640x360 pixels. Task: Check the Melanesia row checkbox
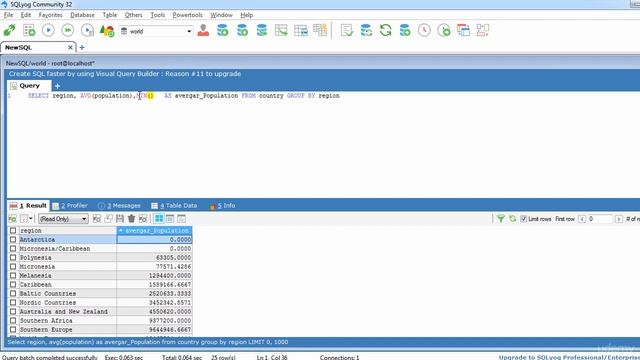[13, 276]
